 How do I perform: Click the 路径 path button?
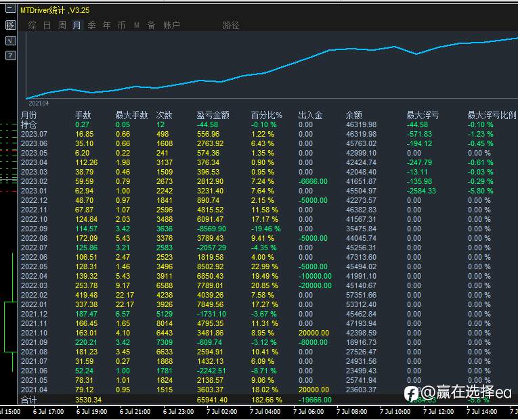click(x=231, y=25)
